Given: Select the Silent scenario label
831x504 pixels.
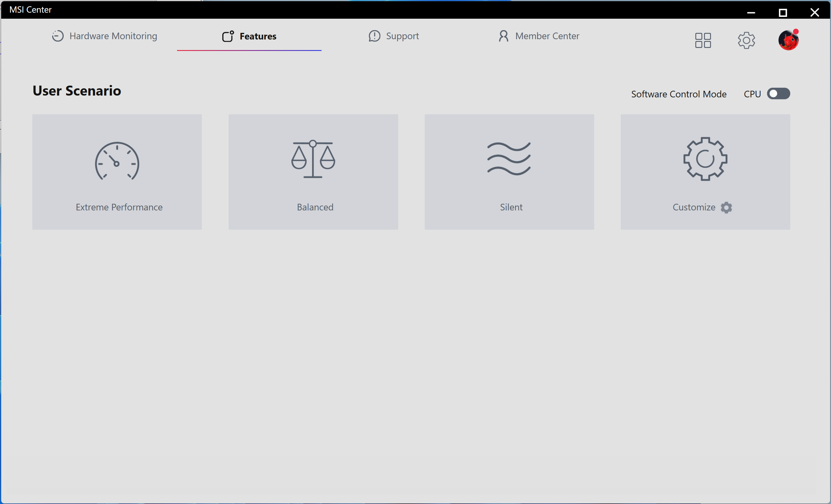Looking at the screenshot, I should [511, 207].
